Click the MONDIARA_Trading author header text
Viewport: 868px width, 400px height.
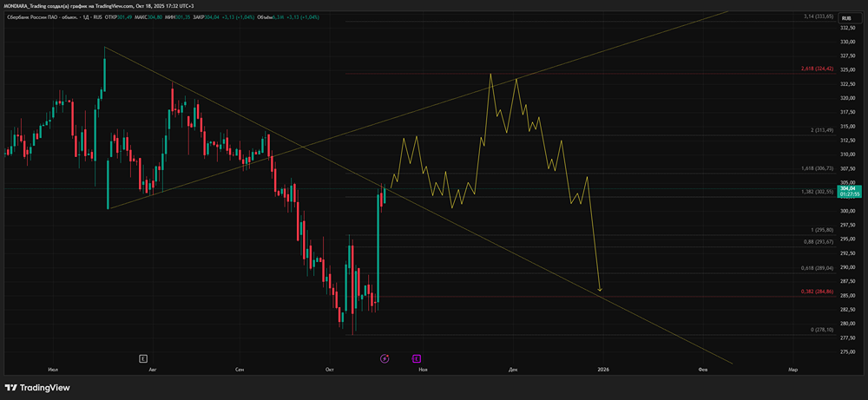pos(25,5)
